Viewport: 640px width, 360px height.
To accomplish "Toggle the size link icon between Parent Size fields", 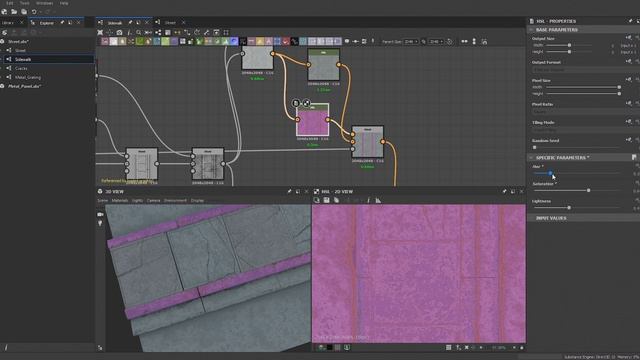I will coord(424,41).
